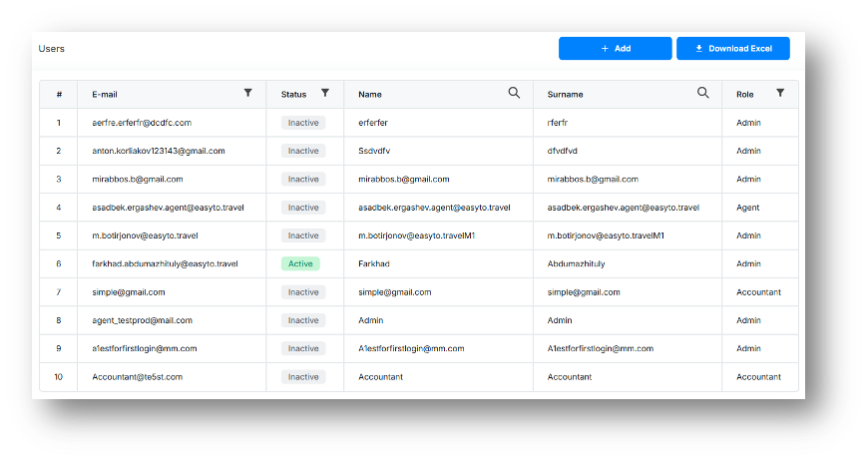Click the surname Abdumazhituly
868x461 pixels.
point(577,264)
